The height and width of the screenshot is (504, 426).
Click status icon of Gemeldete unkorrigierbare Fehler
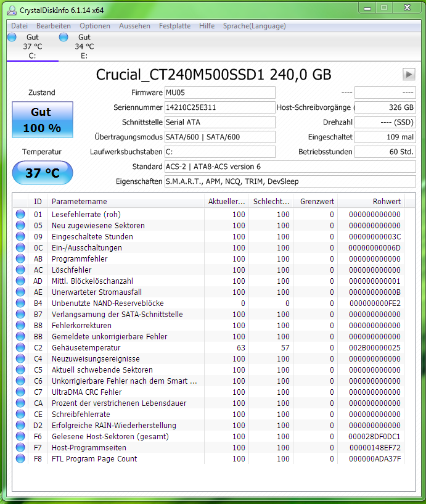pyautogui.click(x=20, y=336)
